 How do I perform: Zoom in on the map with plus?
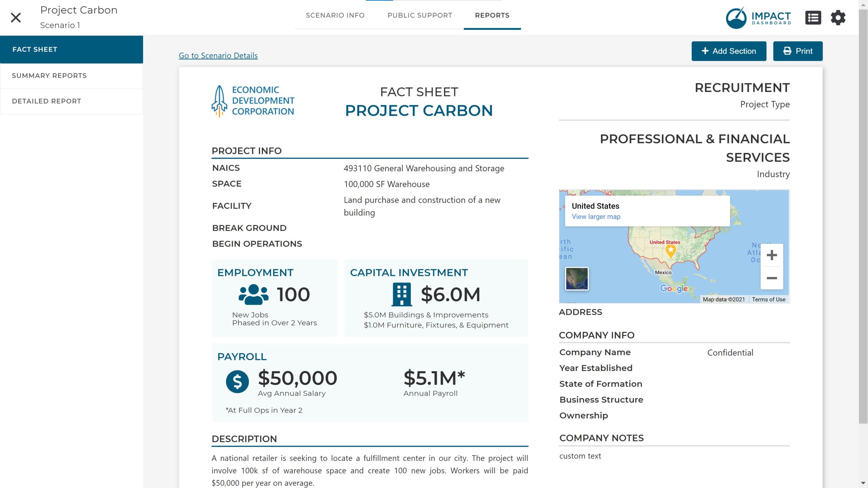[x=771, y=255]
